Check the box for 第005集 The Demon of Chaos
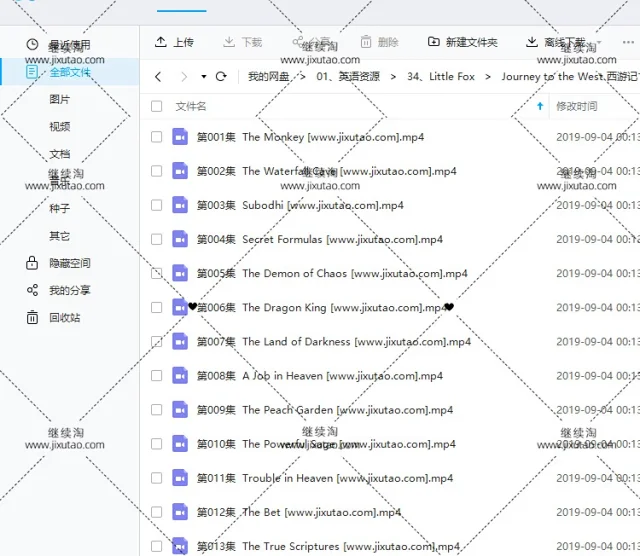The image size is (640, 556). point(156,273)
